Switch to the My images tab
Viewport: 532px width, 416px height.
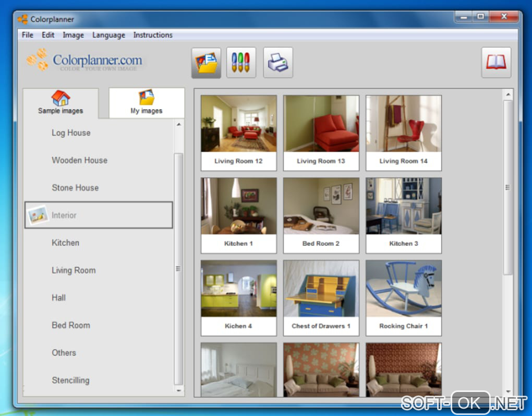point(147,103)
